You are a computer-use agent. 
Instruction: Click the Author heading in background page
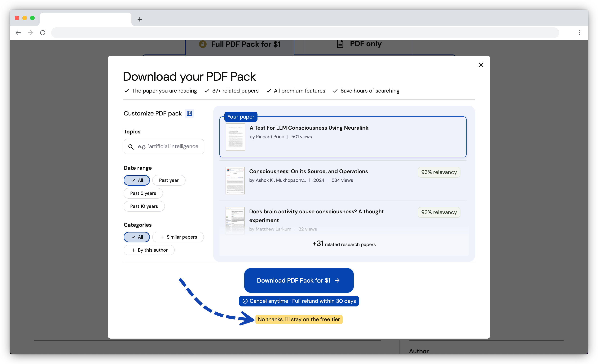pos(419,351)
